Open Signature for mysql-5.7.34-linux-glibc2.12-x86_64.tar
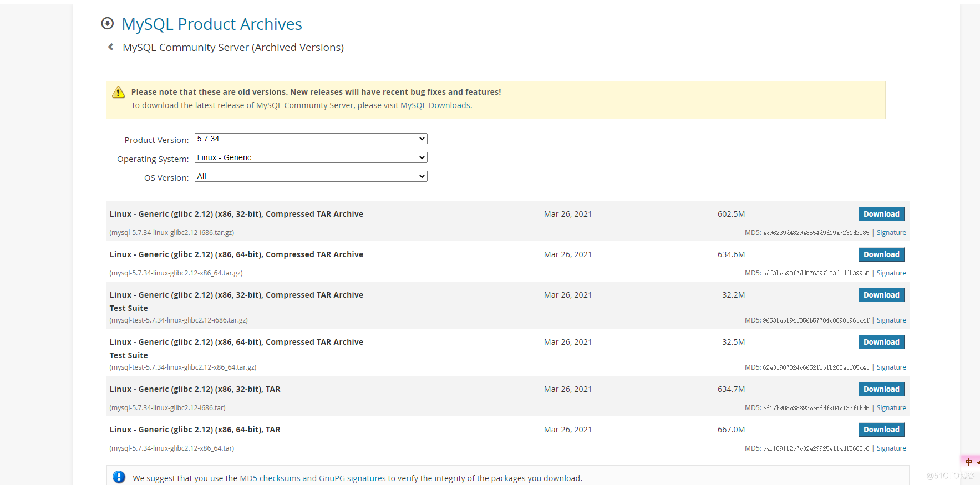This screenshot has height=485, width=980. pyautogui.click(x=891, y=448)
